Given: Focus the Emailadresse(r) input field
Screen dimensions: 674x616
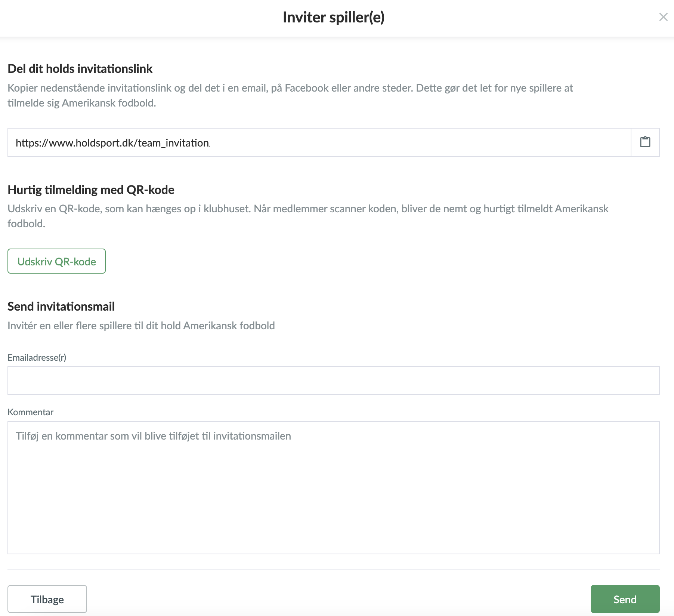Looking at the screenshot, I should coord(333,380).
